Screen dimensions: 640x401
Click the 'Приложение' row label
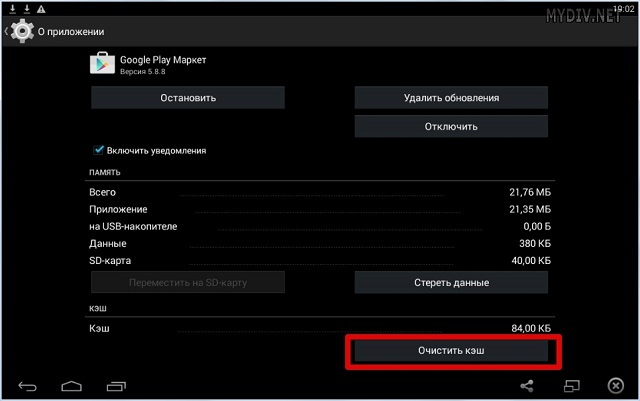tap(118, 209)
